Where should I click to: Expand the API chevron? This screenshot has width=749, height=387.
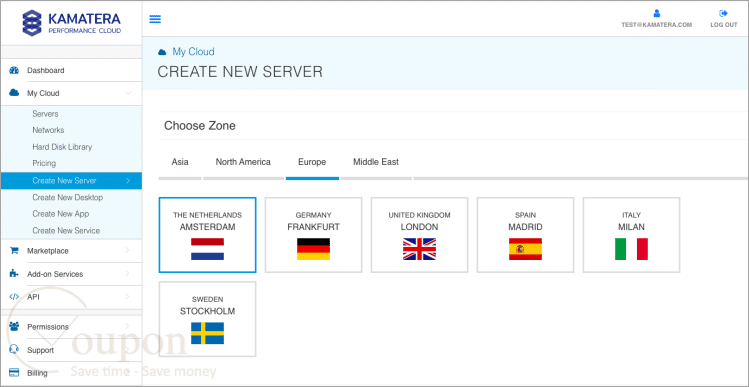tap(128, 296)
